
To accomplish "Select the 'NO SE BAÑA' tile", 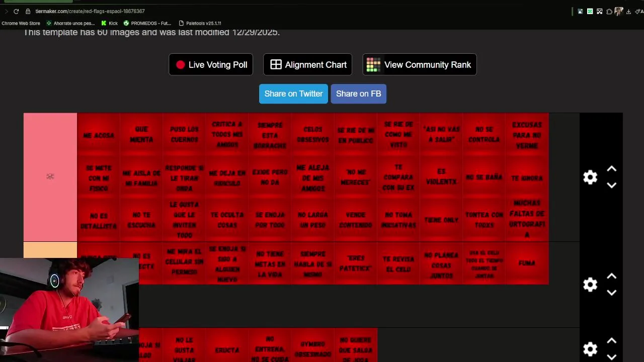I will click(484, 177).
